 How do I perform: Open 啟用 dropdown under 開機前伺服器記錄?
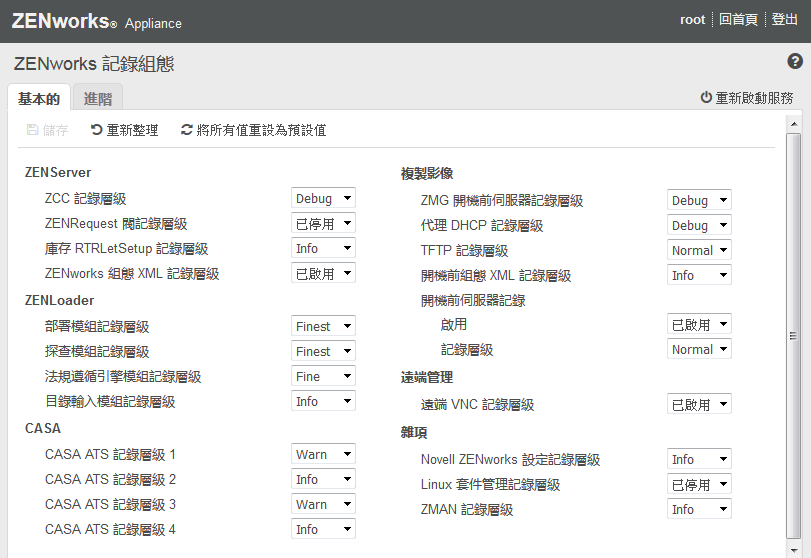tap(699, 324)
